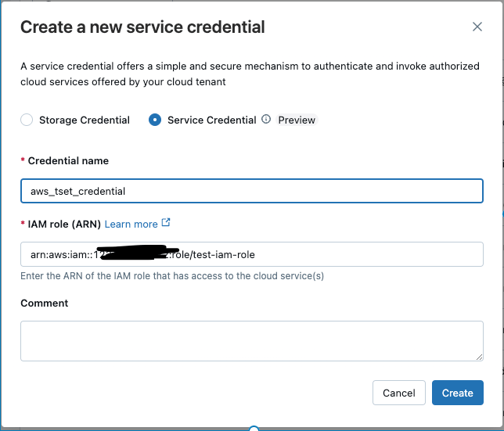Click the ARN helper text below IAM field
Screen dimensions: 504x431
pyautogui.click(x=172, y=275)
